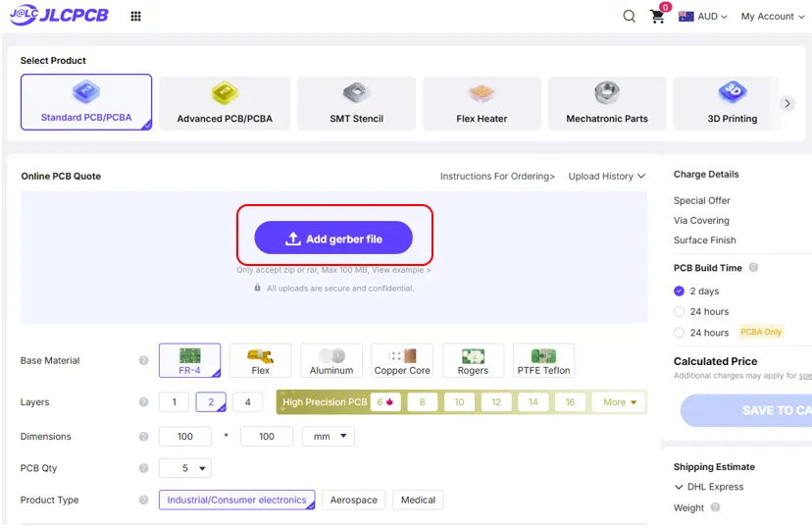Click the PCB Qty help icon
This screenshot has height=528, width=812.
pyautogui.click(x=143, y=468)
